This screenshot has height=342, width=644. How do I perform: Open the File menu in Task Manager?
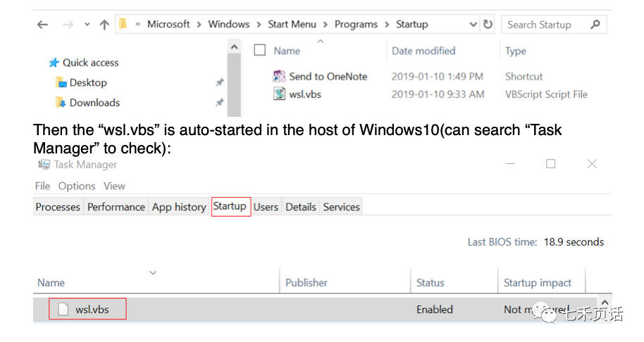coord(42,186)
